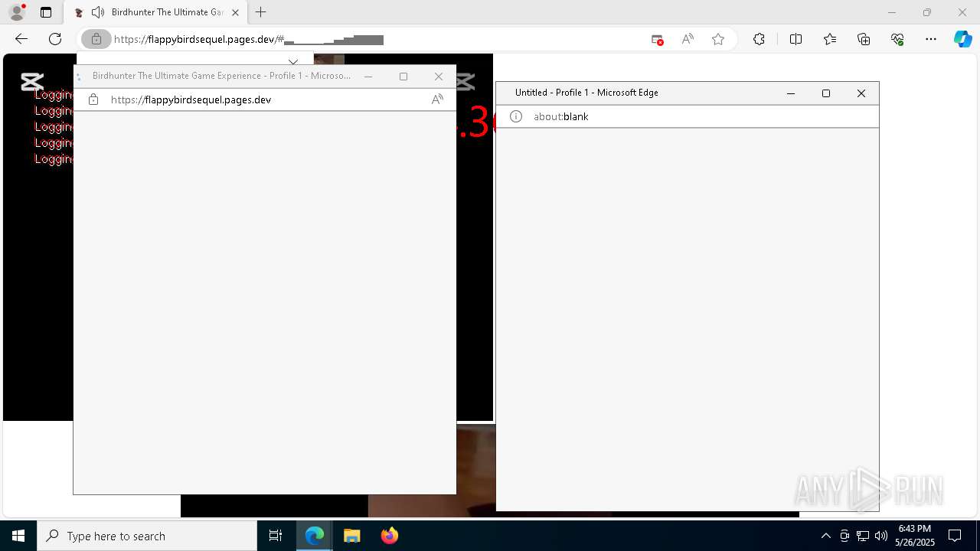980x551 pixels.
Task: Click the info icon in about:blank window
Action: [516, 116]
